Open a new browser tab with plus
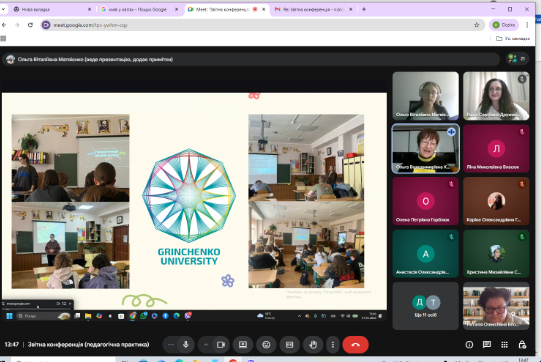Viewport: 541px width, 362px height. [364, 9]
